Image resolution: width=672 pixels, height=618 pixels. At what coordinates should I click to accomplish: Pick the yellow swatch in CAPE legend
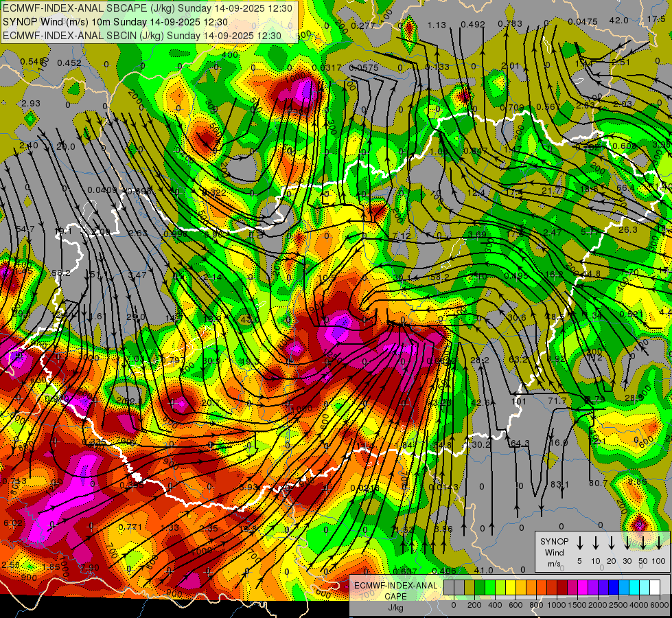tap(511, 588)
